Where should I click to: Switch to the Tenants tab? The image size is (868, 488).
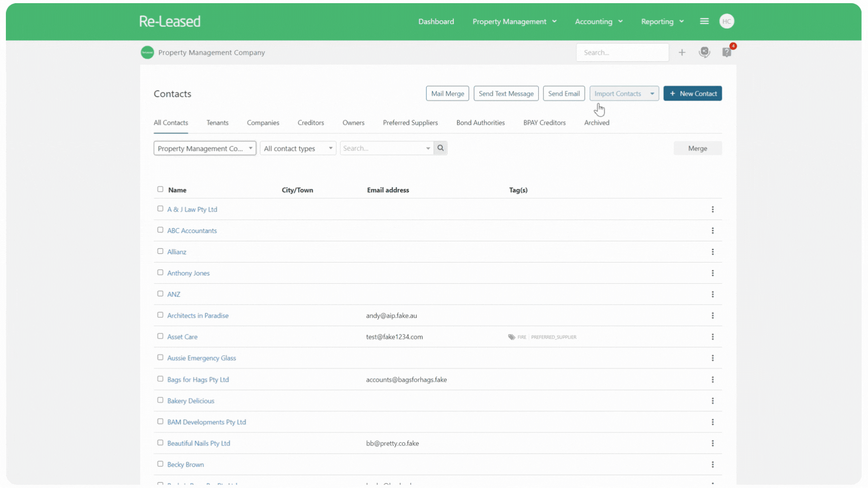point(217,122)
